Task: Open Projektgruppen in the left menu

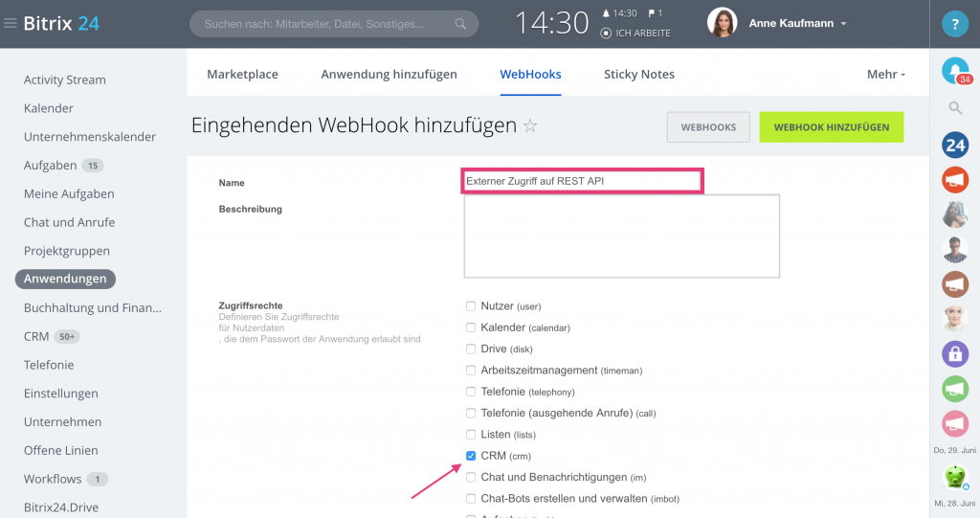Action: pyautogui.click(x=66, y=251)
